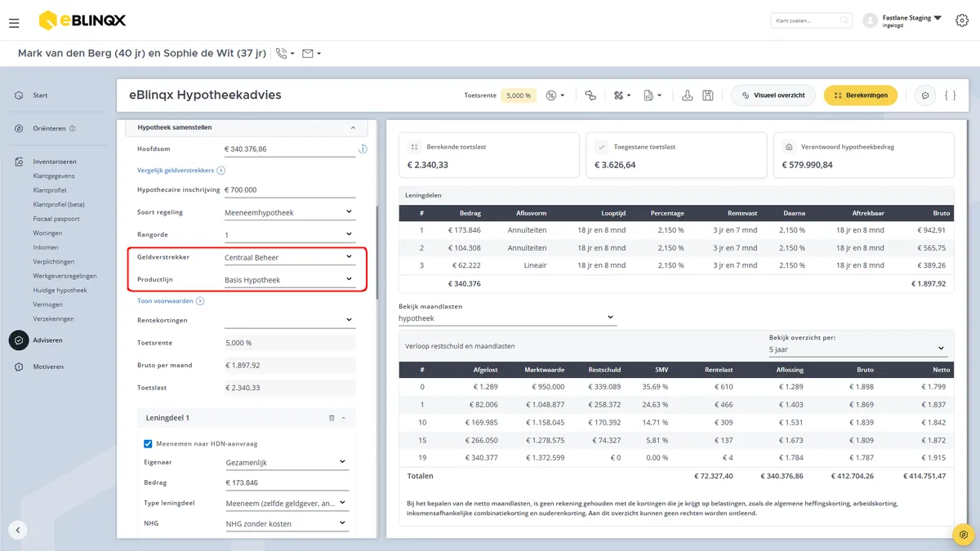This screenshot has width=980, height=551.
Task: Open the Rentekortingen dropdown
Action: [x=290, y=320]
